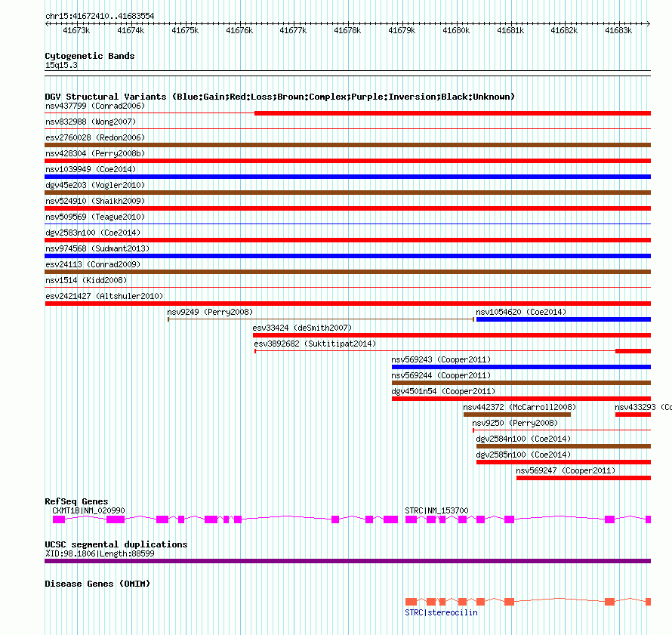Select the short red bar under nsv433293
672x635 pixels.
633,415
